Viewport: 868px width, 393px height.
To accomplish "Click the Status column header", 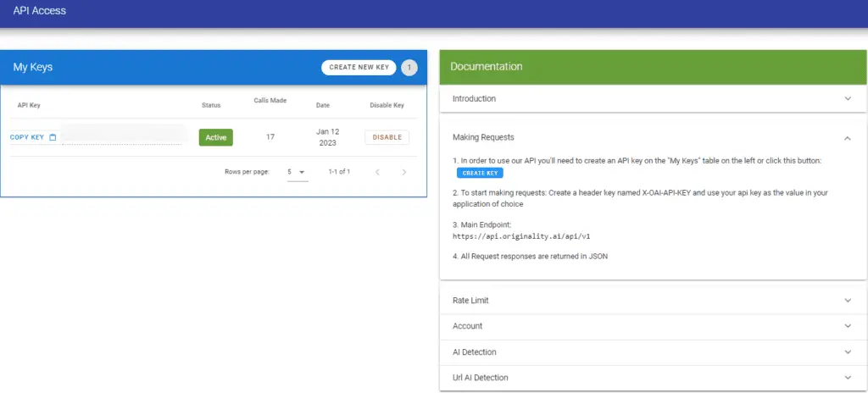I will pyautogui.click(x=211, y=105).
